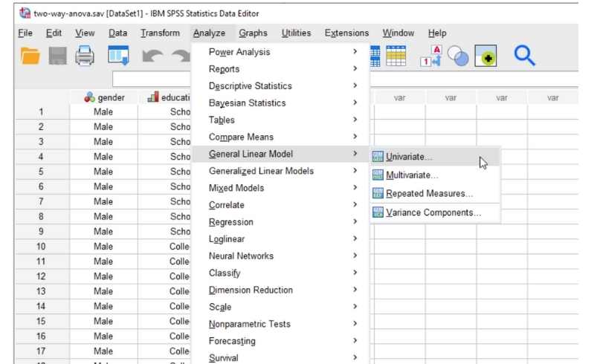Click the Customize Toolbar plus icon

[x=485, y=56]
